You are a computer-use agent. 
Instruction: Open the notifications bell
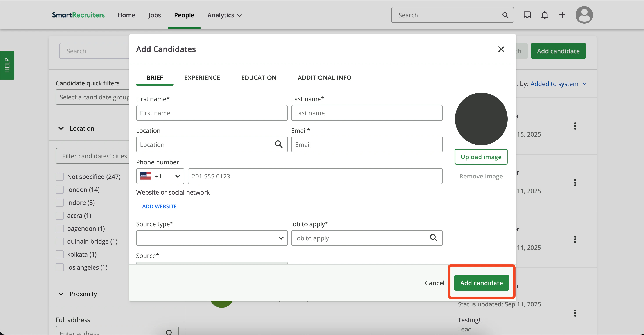pos(545,15)
